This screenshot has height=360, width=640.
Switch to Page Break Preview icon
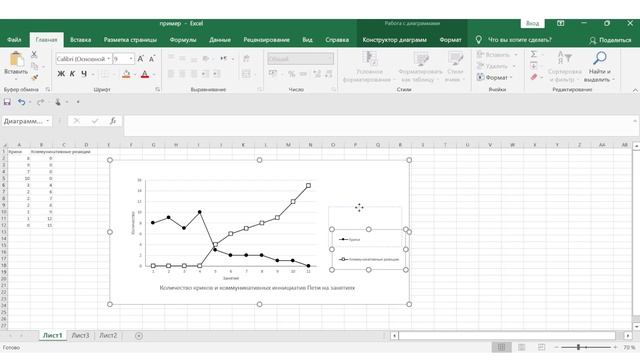tap(542, 347)
